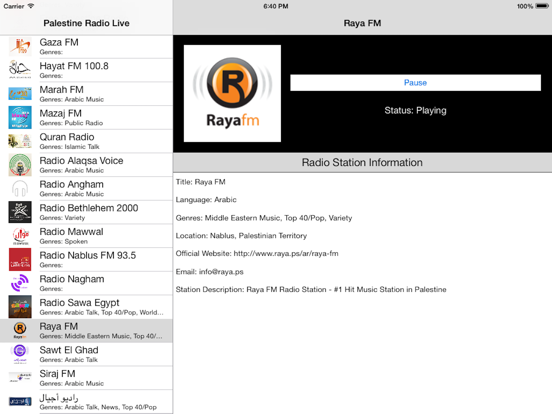Select the Radio Bethlehem 2000 title
The image size is (552, 414).
89,208
